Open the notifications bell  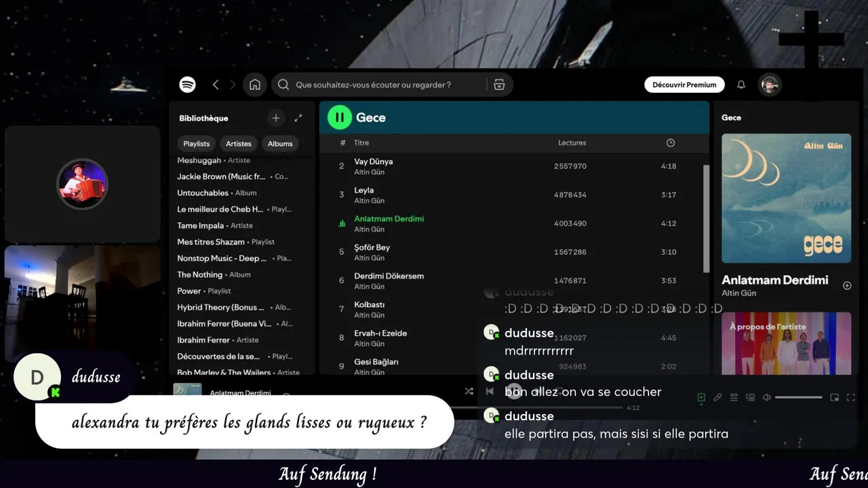[741, 85]
